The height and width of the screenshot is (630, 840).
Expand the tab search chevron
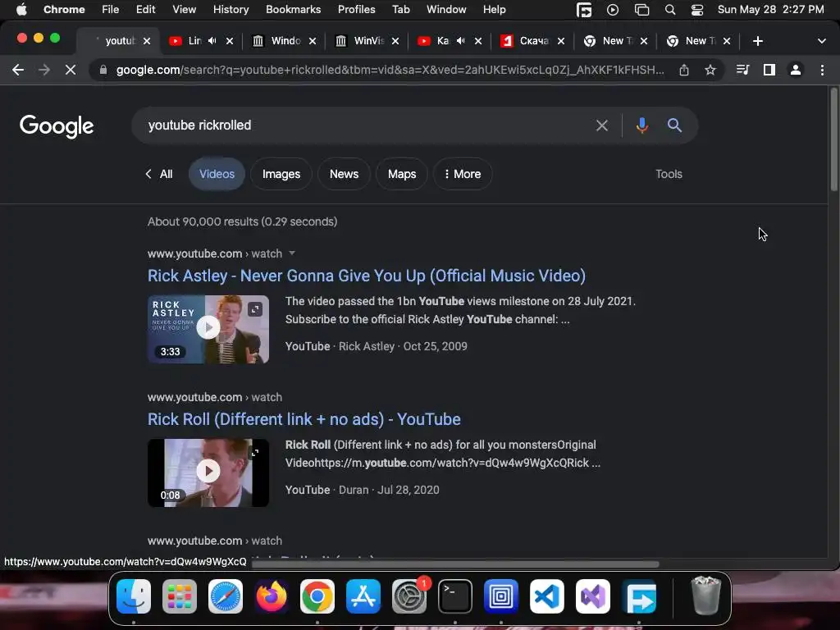click(x=822, y=41)
